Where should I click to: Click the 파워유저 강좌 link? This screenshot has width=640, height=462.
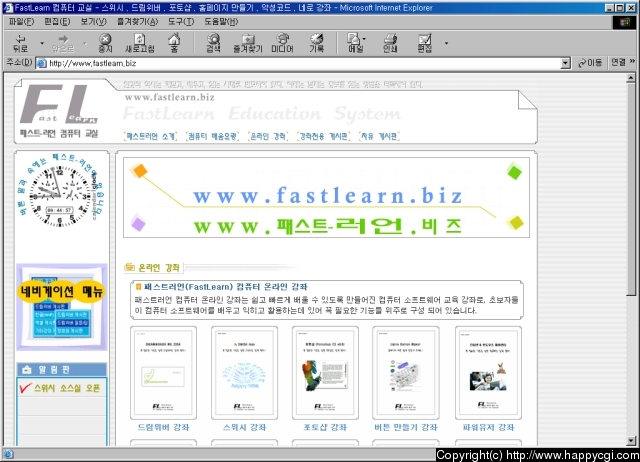click(x=488, y=427)
